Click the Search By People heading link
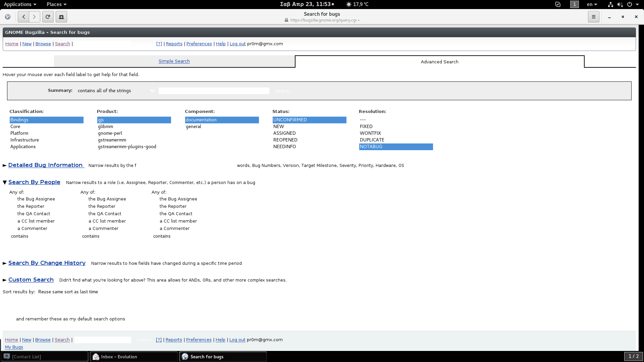 [34, 182]
